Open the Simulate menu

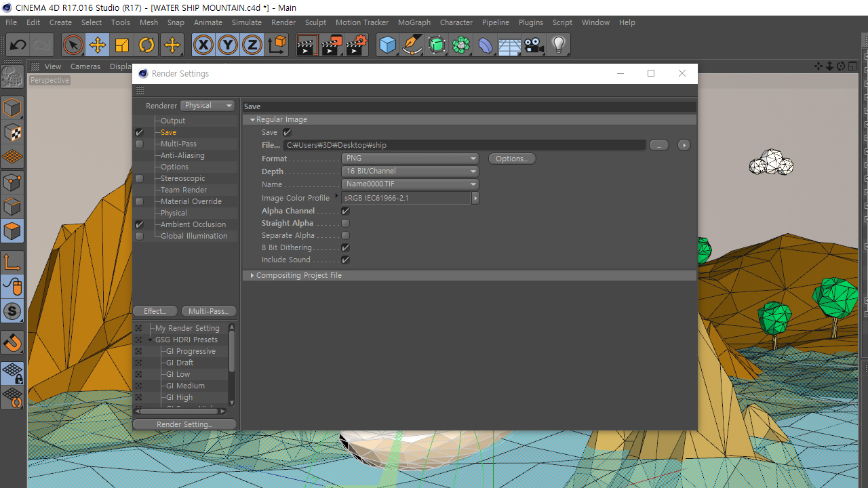(246, 22)
